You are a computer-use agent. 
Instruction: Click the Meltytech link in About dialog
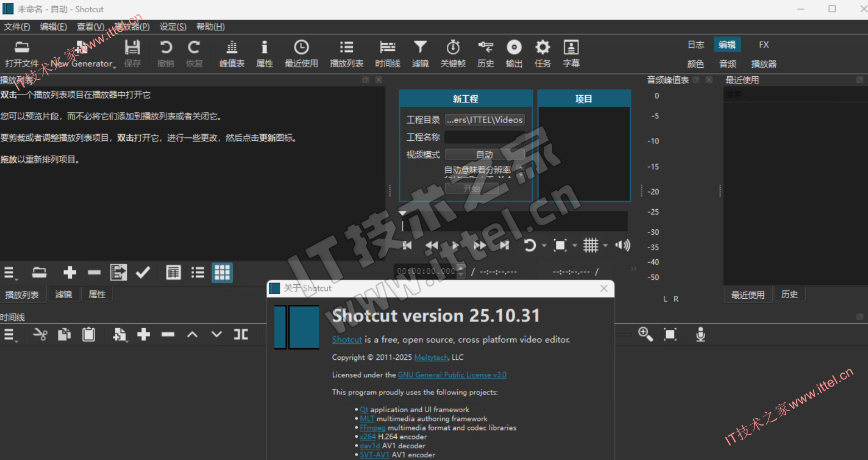click(x=431, y=358)
